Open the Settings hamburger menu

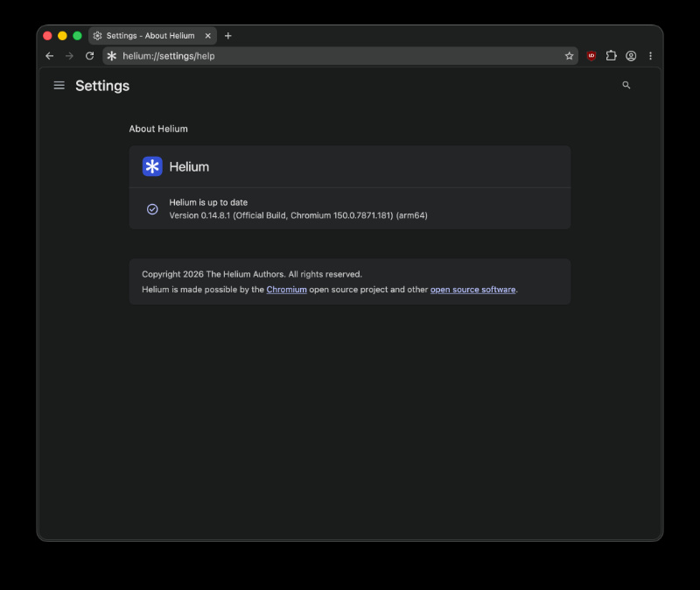pos(59,85)
